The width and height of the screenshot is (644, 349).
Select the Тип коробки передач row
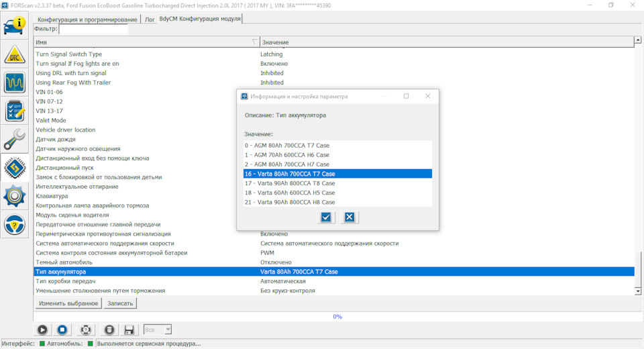[x=334, y=281]
